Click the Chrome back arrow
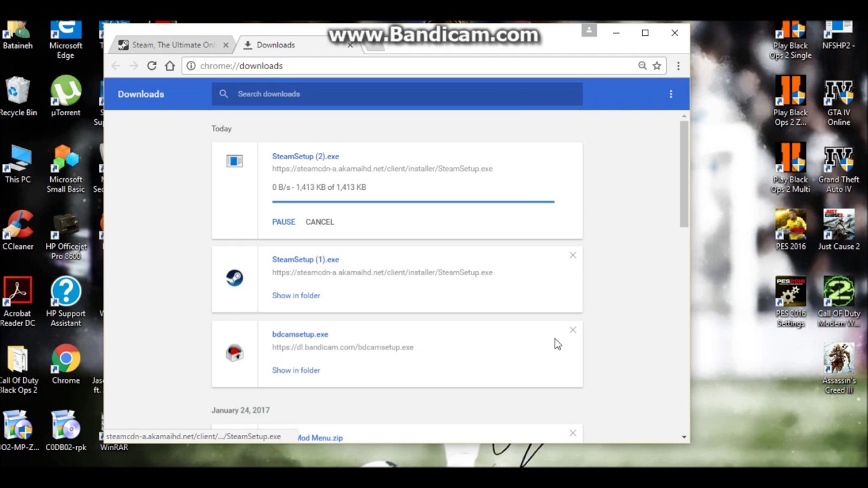The height and width of the screenshot is (488, 868). tap(115, 66)
